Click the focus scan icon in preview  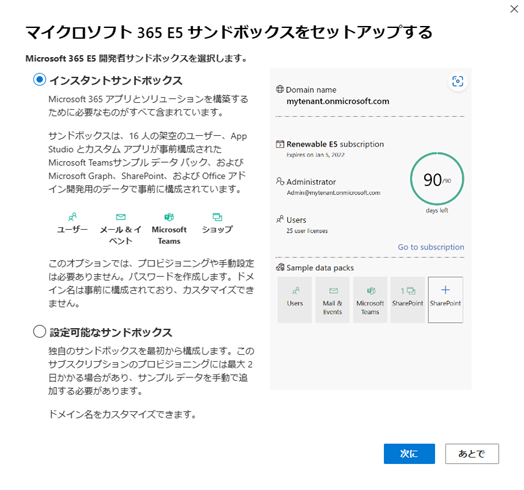pos(457,81)
